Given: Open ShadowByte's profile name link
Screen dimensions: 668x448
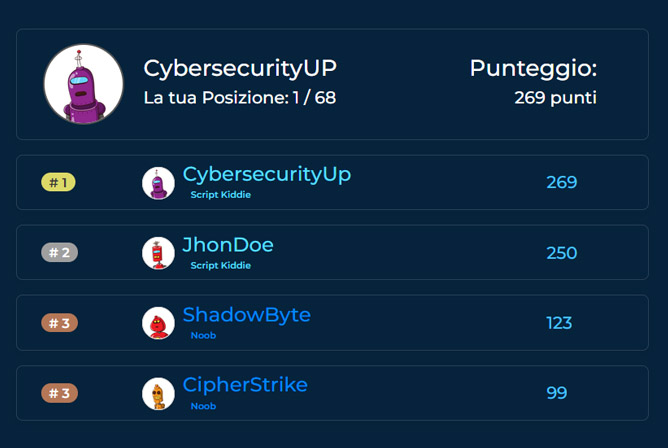Looking at the screenshot, I should 247,316.
